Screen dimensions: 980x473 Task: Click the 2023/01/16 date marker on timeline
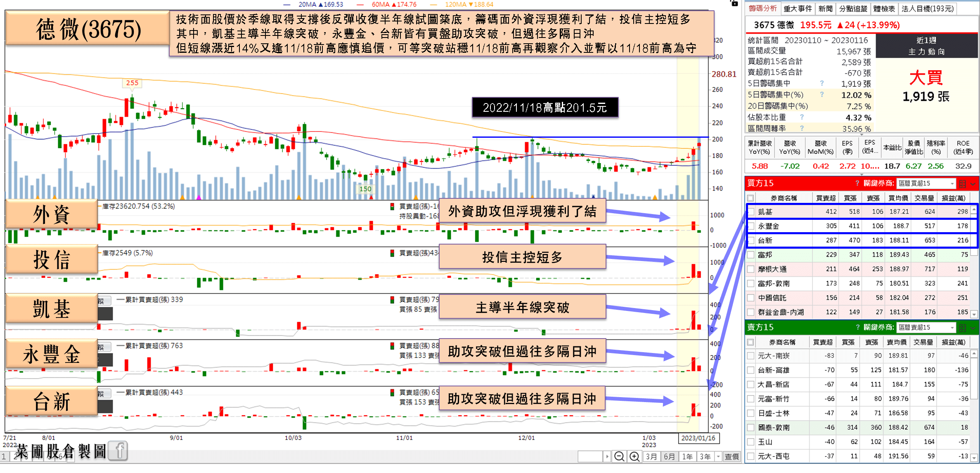[698, 438]
